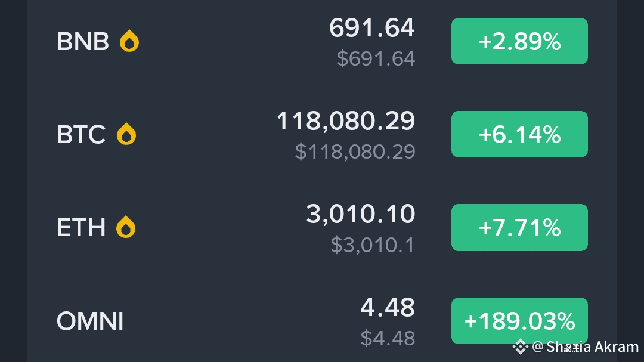
Task: Click the OMNI price 4.48
Action: tap(388, 307)
